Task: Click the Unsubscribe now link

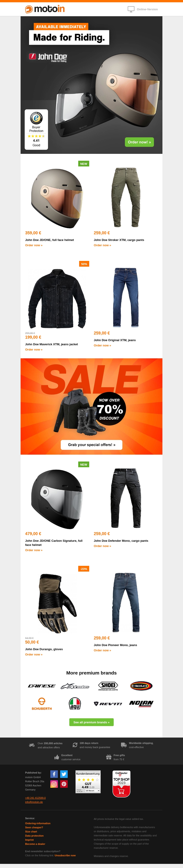Action: pyautogui.click(x=65, y=855)
